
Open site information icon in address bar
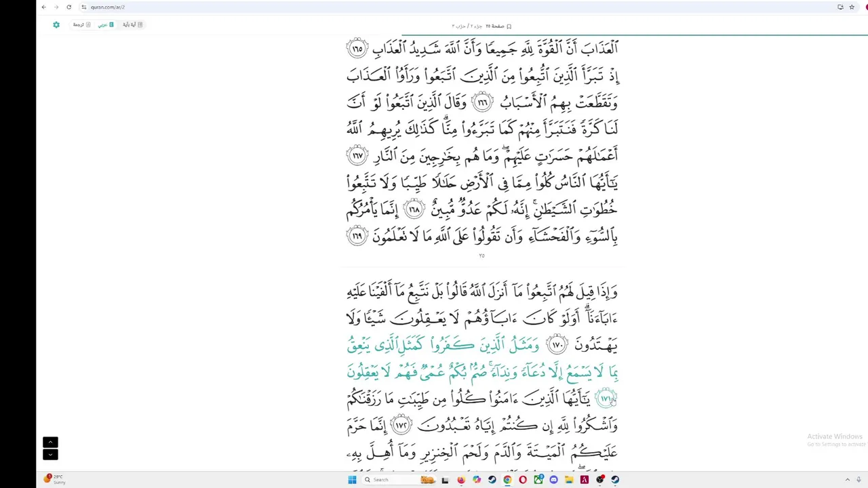pyautogui.click(x=83, y=7)
